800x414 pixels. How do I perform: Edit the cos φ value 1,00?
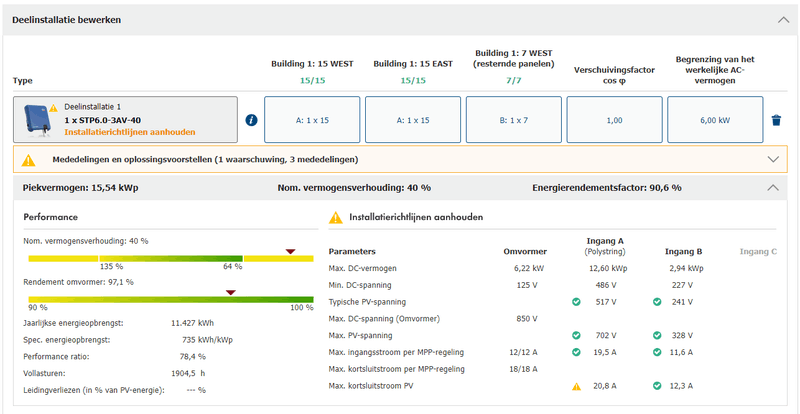614,120
